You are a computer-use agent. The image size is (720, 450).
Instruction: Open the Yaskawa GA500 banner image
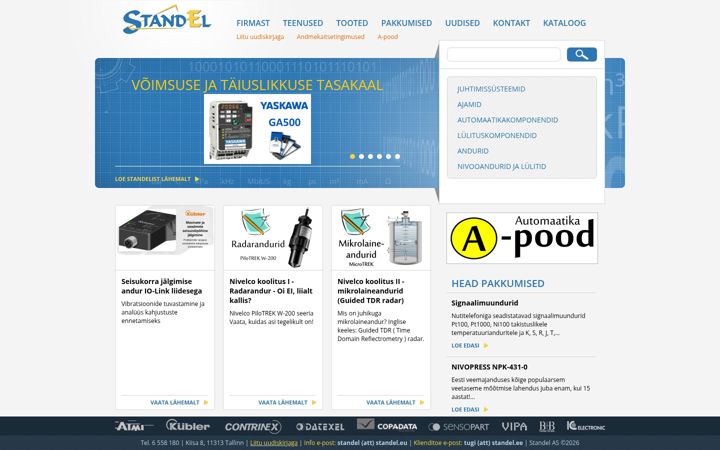257,129
